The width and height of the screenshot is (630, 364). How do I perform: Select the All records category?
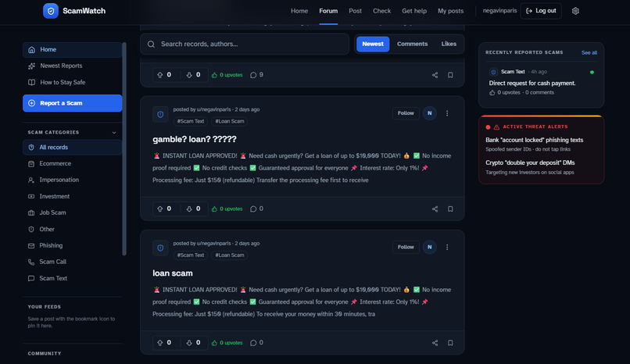73,148
